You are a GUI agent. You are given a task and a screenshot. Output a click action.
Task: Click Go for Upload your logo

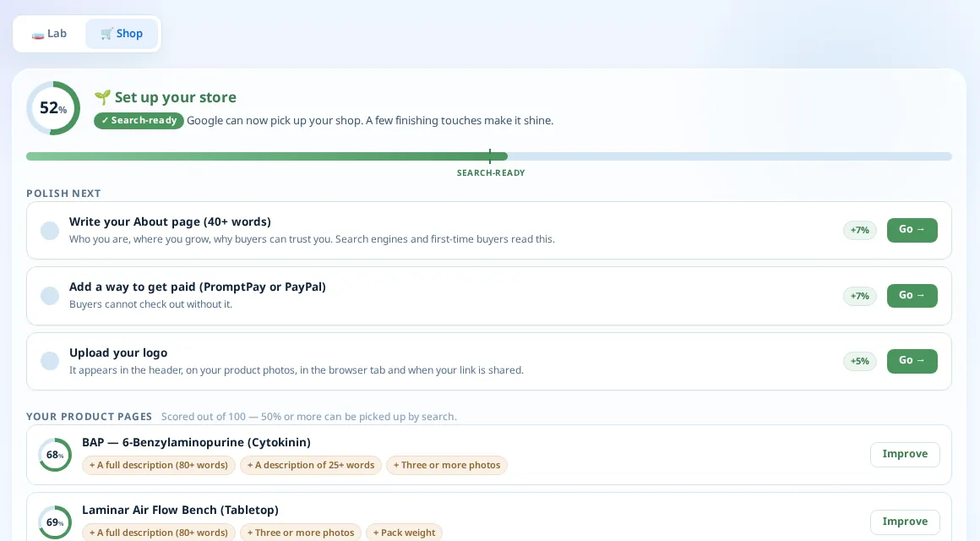pyautogui.click(x=912, y=361)
